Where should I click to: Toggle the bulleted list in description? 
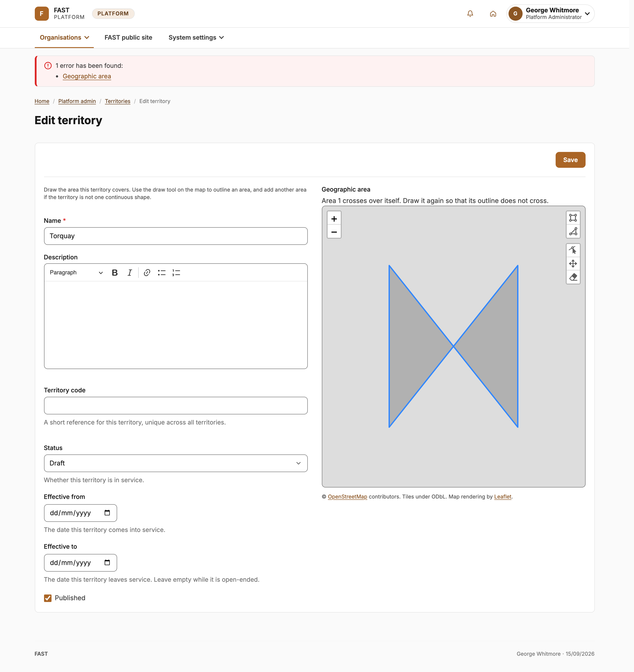162,272
